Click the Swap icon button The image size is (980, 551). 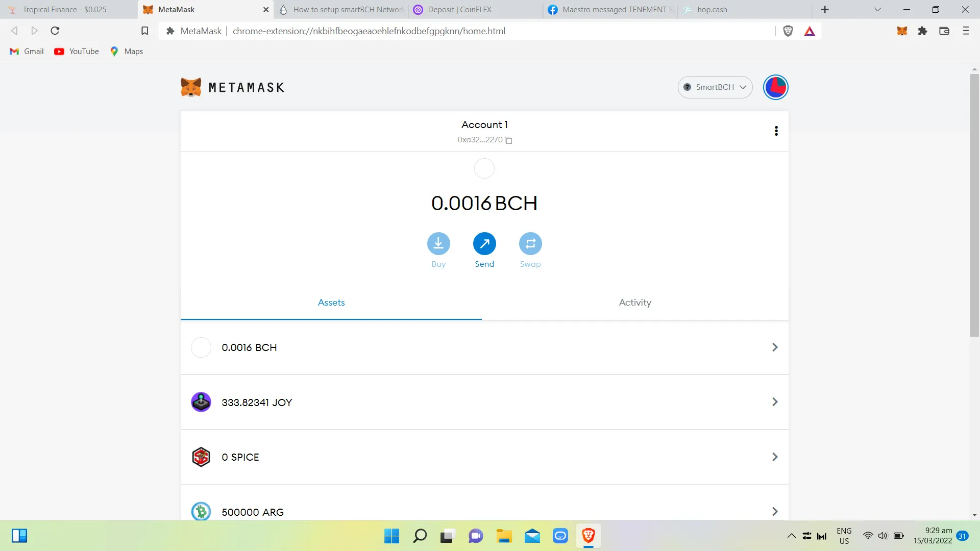pos(530,244)
